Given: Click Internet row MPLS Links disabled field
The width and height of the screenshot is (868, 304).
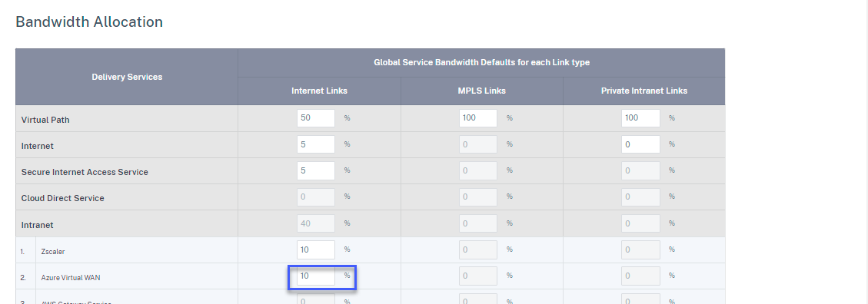Looking at the screenshot, I should (477, 144).
